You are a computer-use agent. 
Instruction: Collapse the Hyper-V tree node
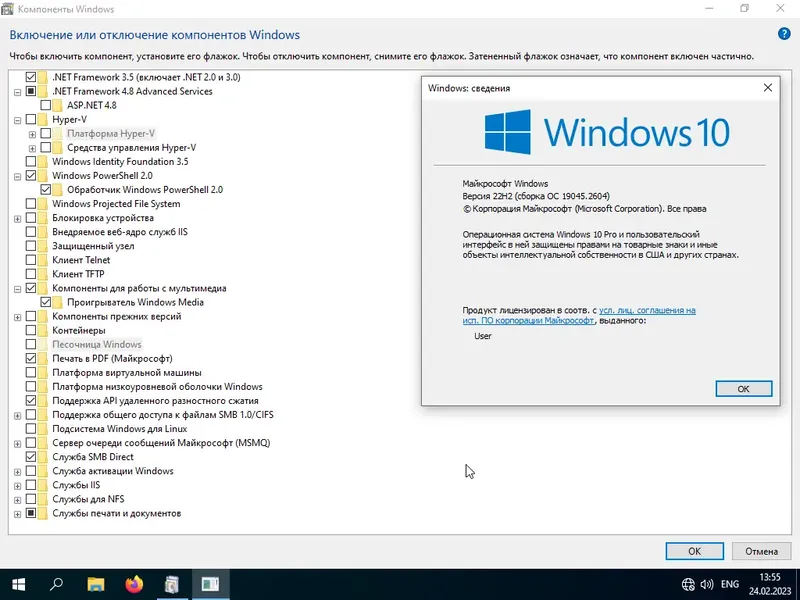pos(17,120)
